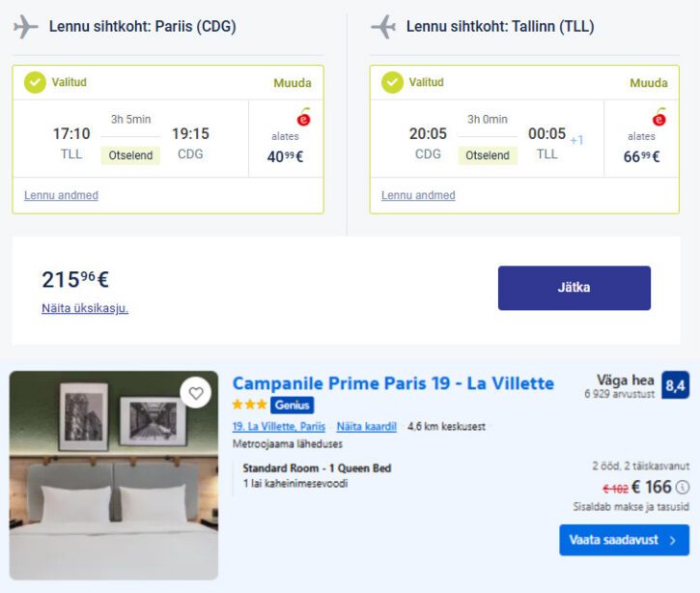Click the airplane icon beside Pariis (CDG)

26,27
